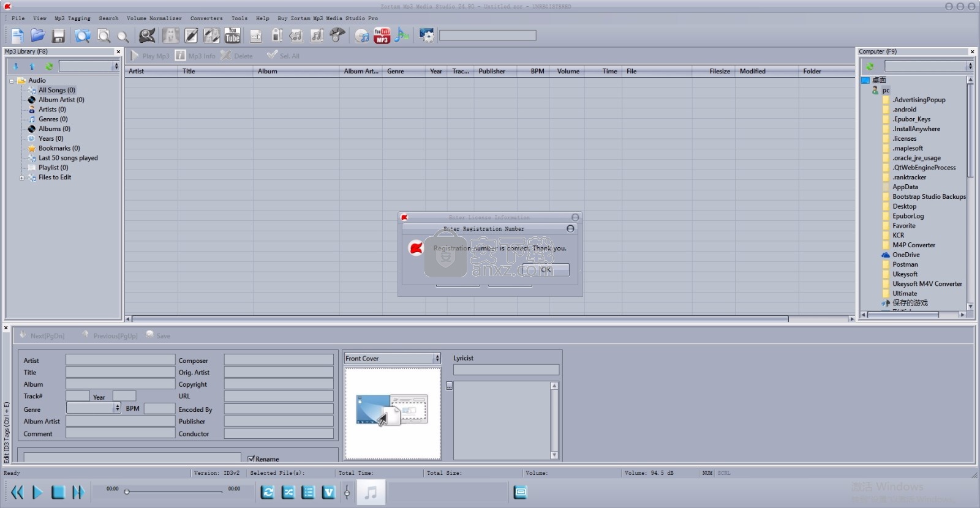
Task: Click the Sel. All button
Action: (283, 56)
